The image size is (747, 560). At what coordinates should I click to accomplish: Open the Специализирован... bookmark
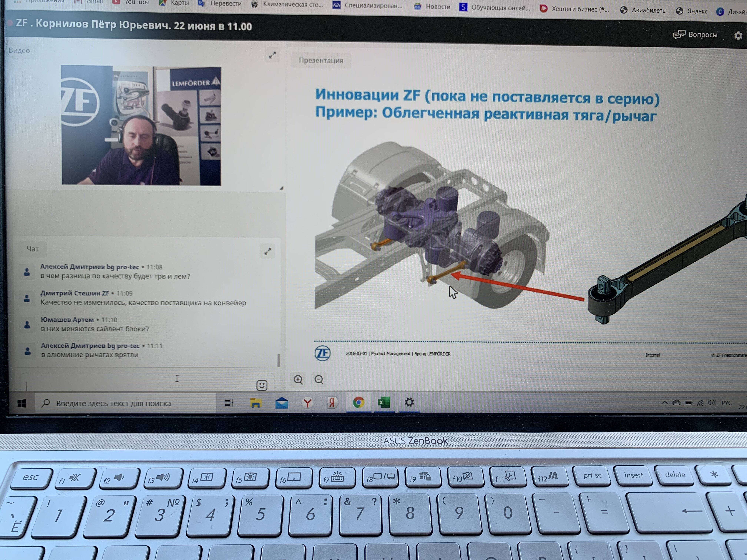tap(367, 6)
